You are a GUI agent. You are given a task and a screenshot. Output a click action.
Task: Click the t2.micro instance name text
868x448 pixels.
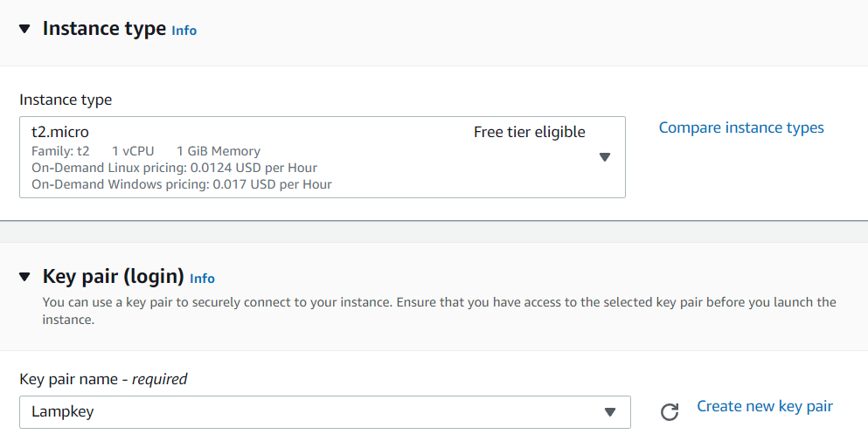[60, 133]
